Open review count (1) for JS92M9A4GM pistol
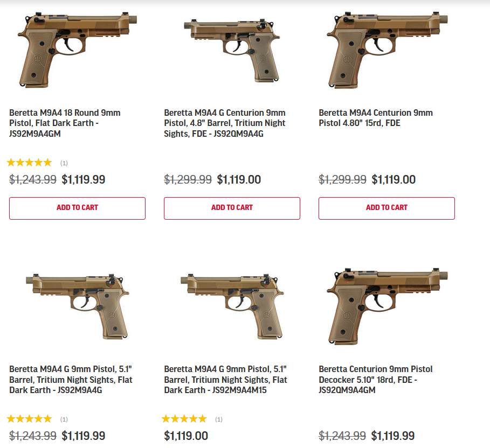Viewport: 490px width, 448px height. (64, 163)
